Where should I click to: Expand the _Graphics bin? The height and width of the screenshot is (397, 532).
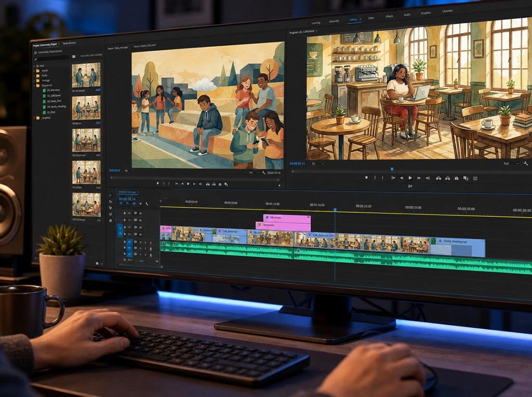tap(34, 118)
